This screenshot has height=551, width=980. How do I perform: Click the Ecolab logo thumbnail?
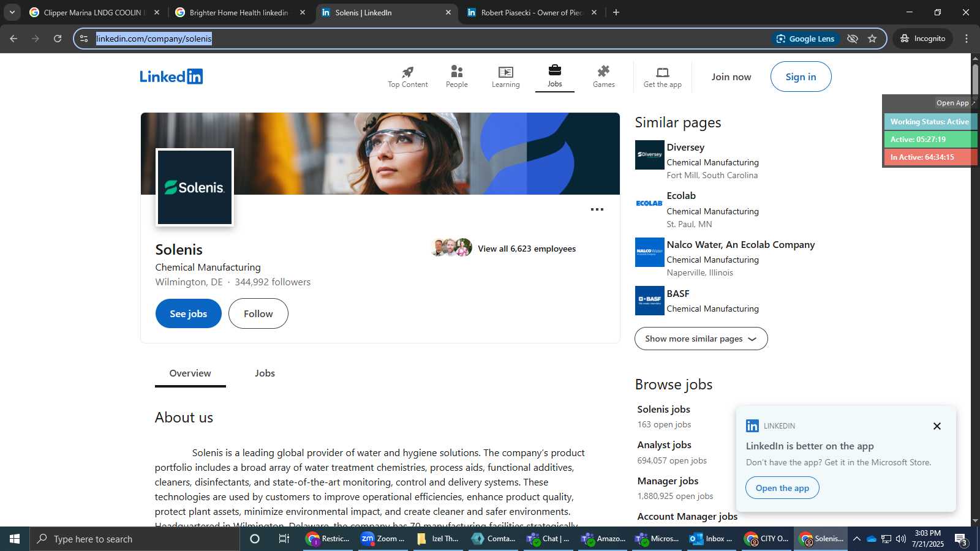[649, 203]
